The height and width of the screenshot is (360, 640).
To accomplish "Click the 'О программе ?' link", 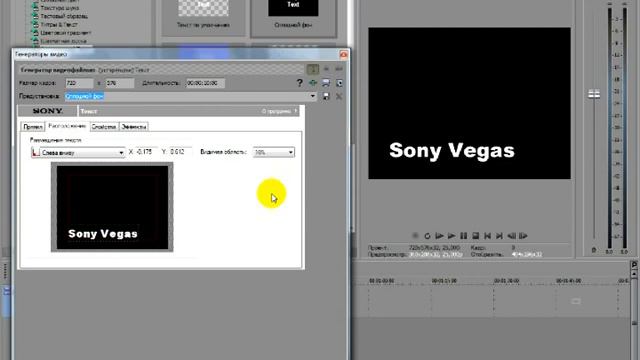I will (280, 111).
